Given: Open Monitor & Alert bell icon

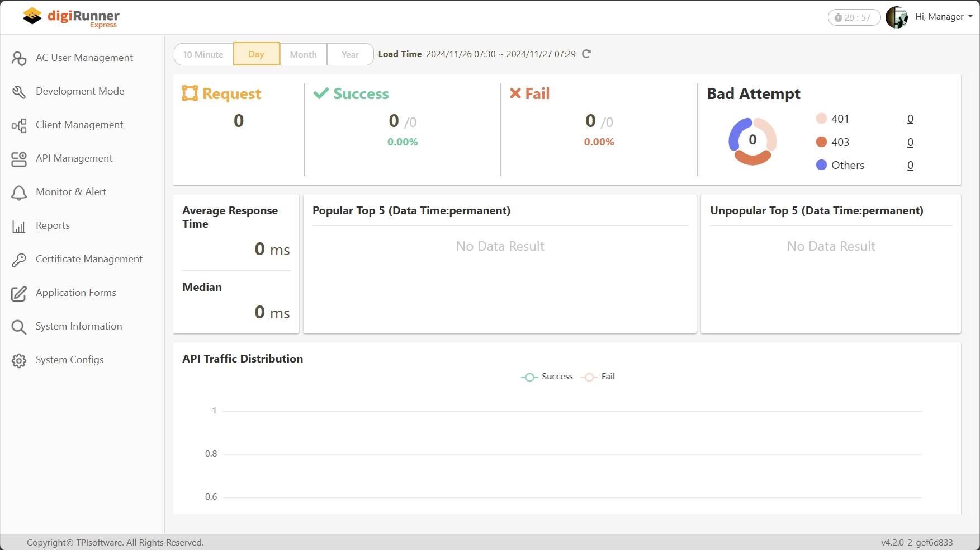Looking at the screenshot, I should [19, 192].
